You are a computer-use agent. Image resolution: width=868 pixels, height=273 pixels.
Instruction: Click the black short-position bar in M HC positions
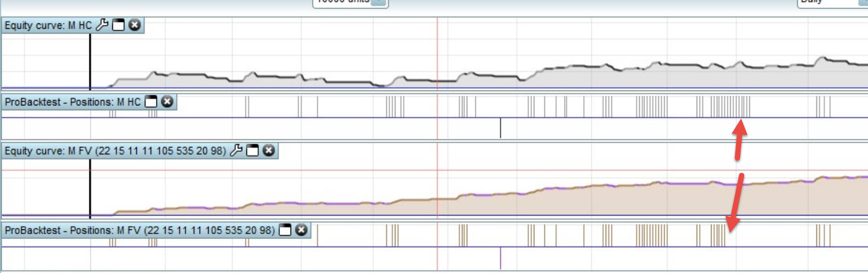500,128
